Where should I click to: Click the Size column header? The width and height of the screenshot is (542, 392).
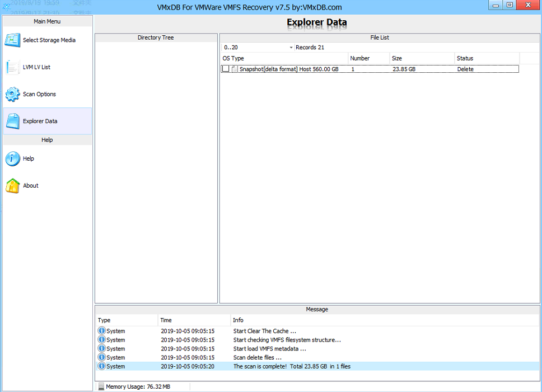point(422,58)
